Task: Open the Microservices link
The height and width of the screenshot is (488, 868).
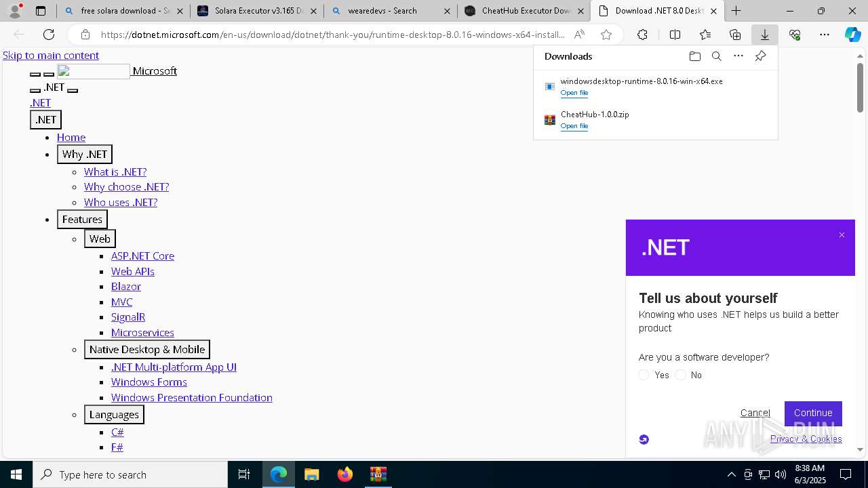Action: (x=142, y=333)
